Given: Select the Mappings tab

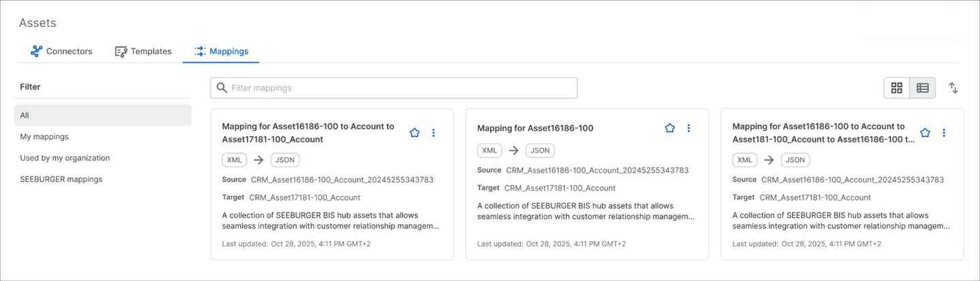Looking at the screenshot, I should coord(221,51).
